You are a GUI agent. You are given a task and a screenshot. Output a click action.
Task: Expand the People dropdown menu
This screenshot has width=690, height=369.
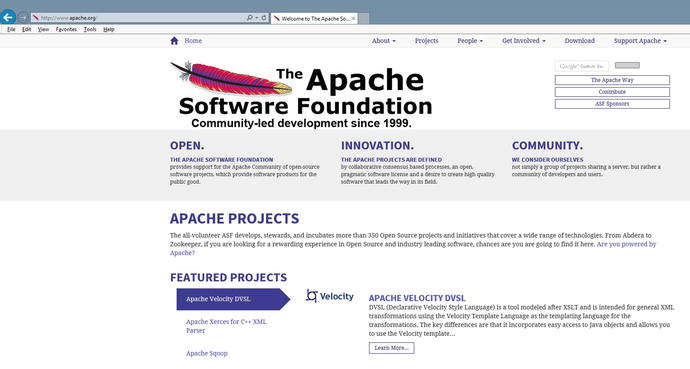470,40
